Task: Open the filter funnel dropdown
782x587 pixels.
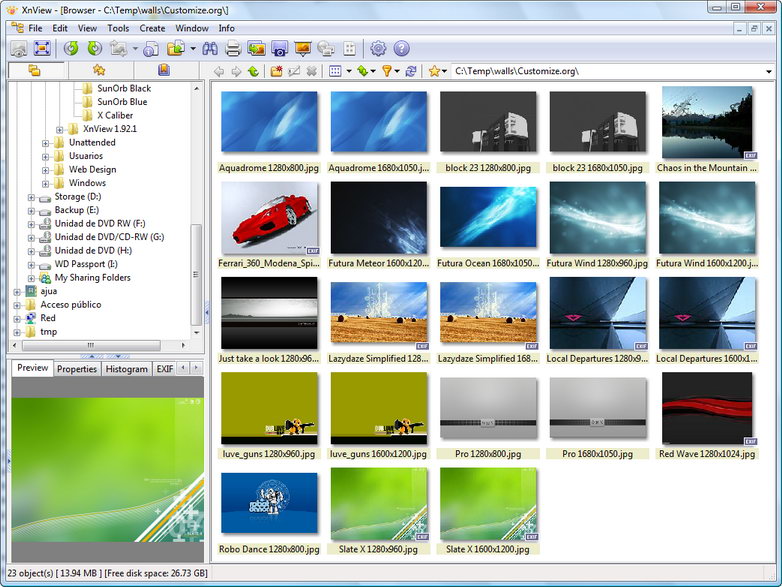Action: pos(389,71)
